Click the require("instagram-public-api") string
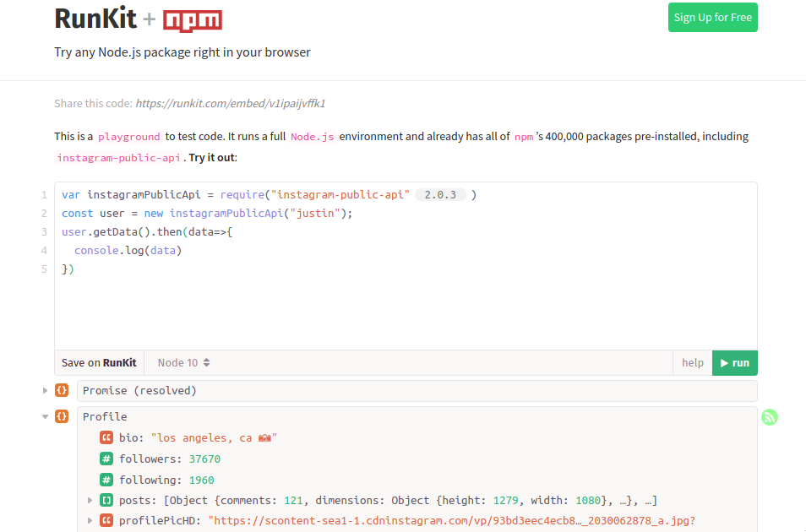806x532 pixels. (340, 195)
